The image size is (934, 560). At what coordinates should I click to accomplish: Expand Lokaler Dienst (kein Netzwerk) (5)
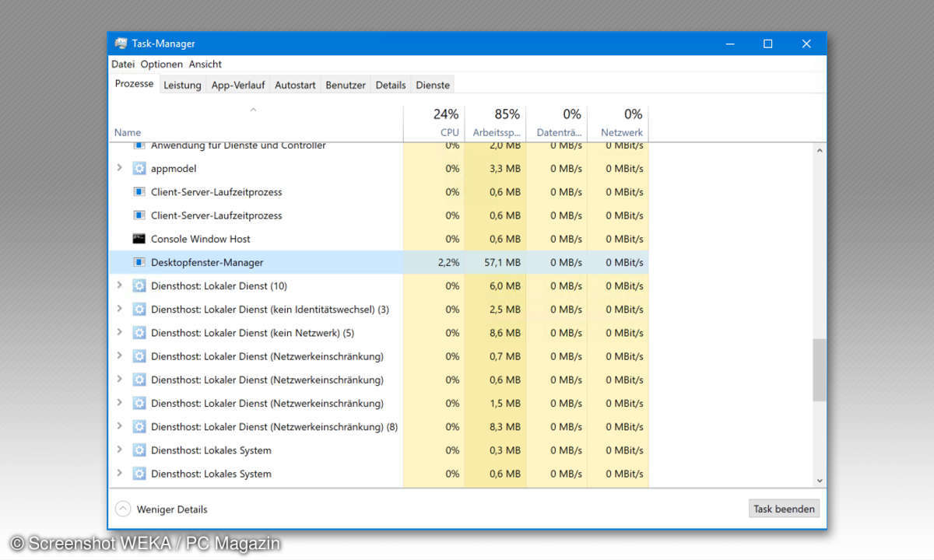click(119, 333)
